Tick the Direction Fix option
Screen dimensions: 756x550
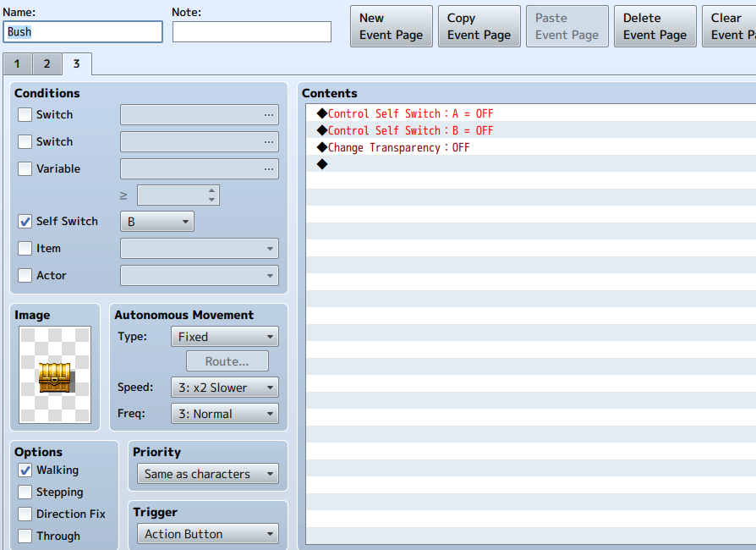[25, 514]
